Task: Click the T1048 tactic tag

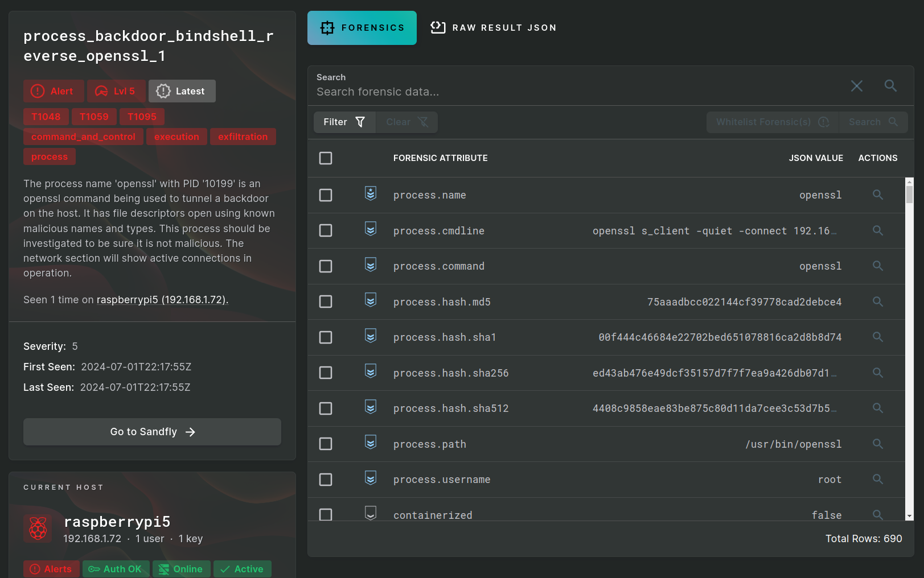Action: (46, 117)
